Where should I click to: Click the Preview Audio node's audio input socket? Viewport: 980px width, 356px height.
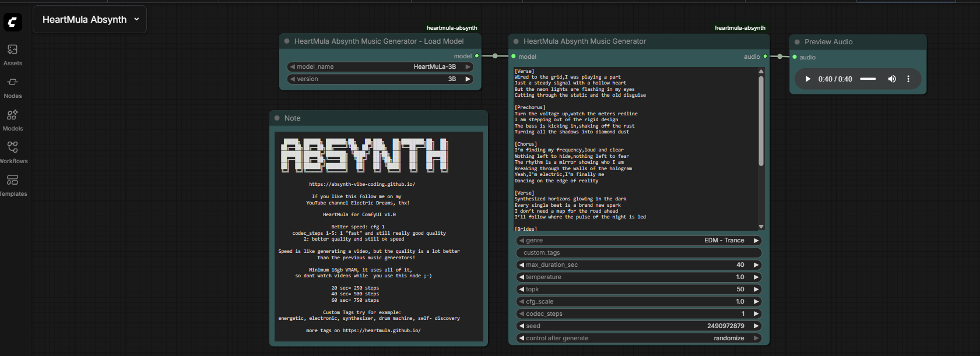(x=795, y=57)
